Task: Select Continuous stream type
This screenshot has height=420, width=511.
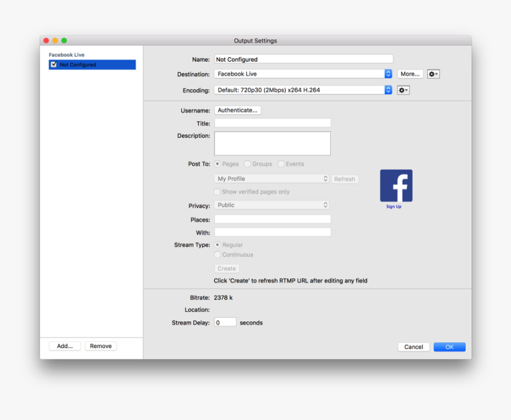Action: 217,255
